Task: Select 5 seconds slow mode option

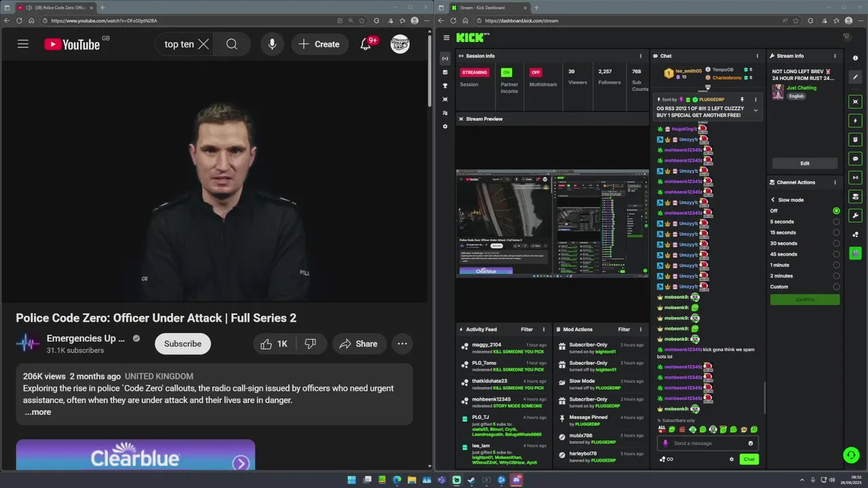Action: tap(836, 222)
